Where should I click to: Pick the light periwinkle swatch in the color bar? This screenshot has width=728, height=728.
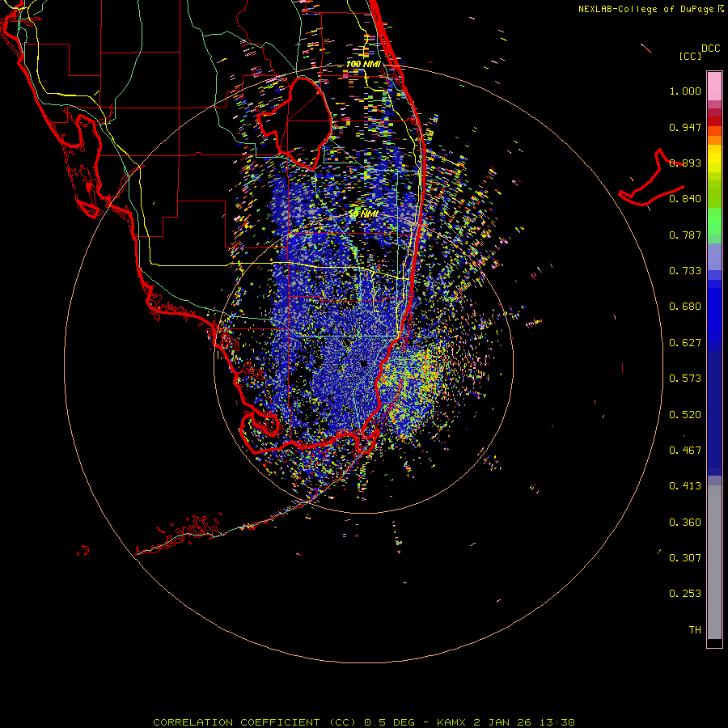[x=714, y=256]
